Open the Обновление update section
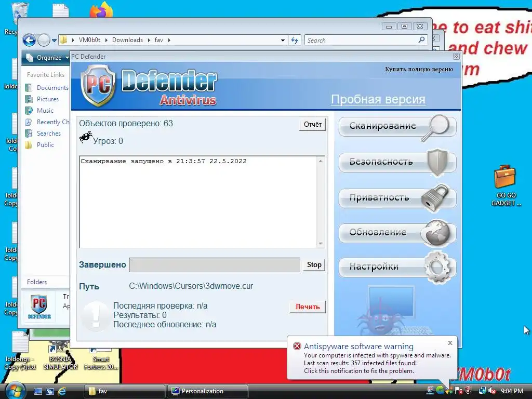The height and width of the screenshot is (399, 532). 397,233
